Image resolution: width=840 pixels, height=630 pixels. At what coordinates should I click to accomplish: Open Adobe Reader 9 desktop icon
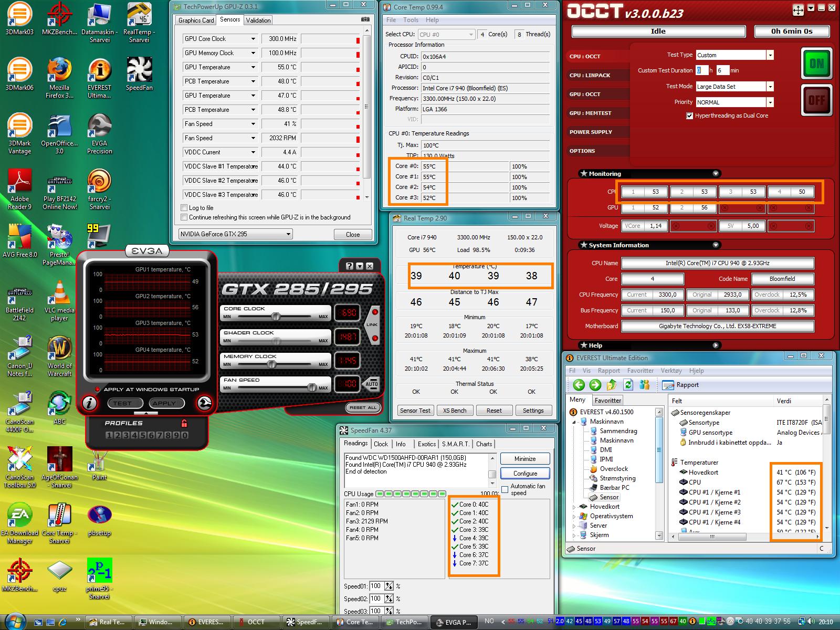tap(19, 190)
